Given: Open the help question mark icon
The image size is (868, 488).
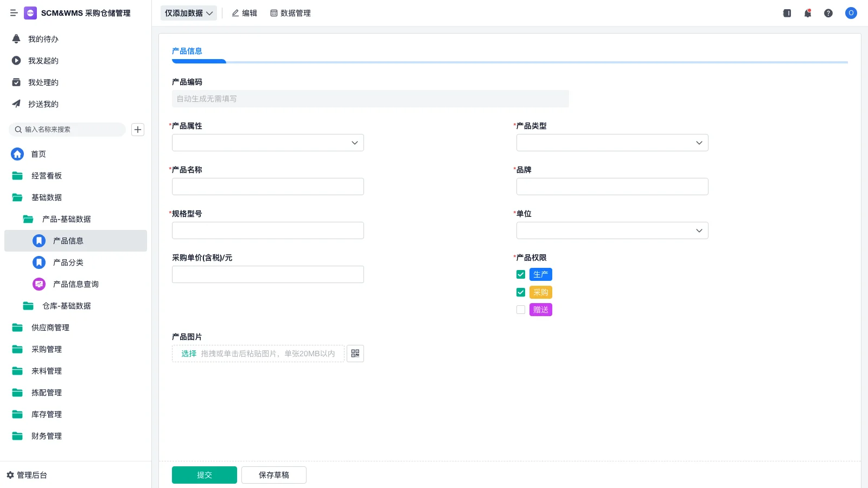Looking at the screenshot, I should 828,13.
